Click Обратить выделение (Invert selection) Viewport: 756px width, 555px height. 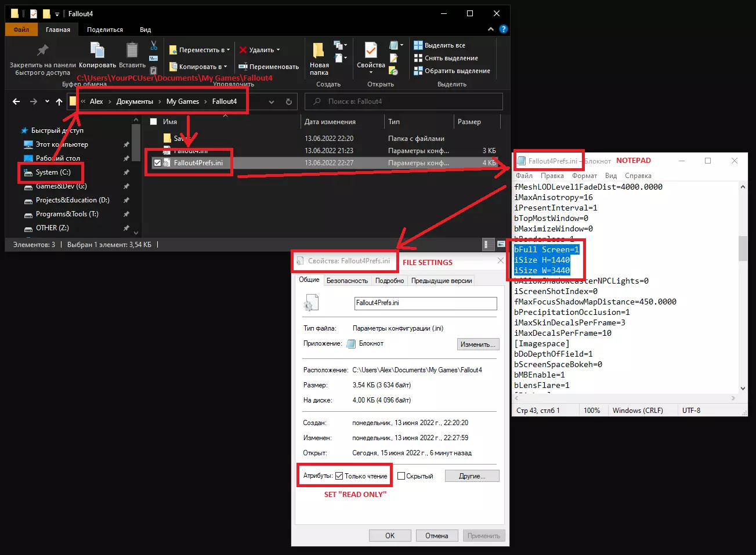(452, 71)
